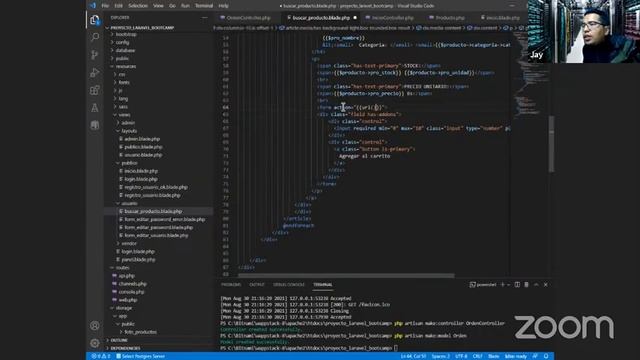This screenshot has width=640, height=360.
Task: Switch to the DEBUG CONSOLE panel tab
Action: [289, 284]
